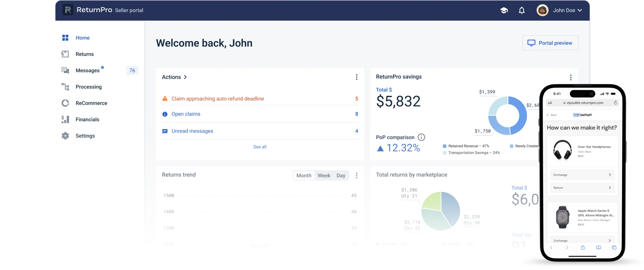Open the ReturnPro savings kebab menu
The height and width of the screenshot is (270, 644).
click(571, 77)
